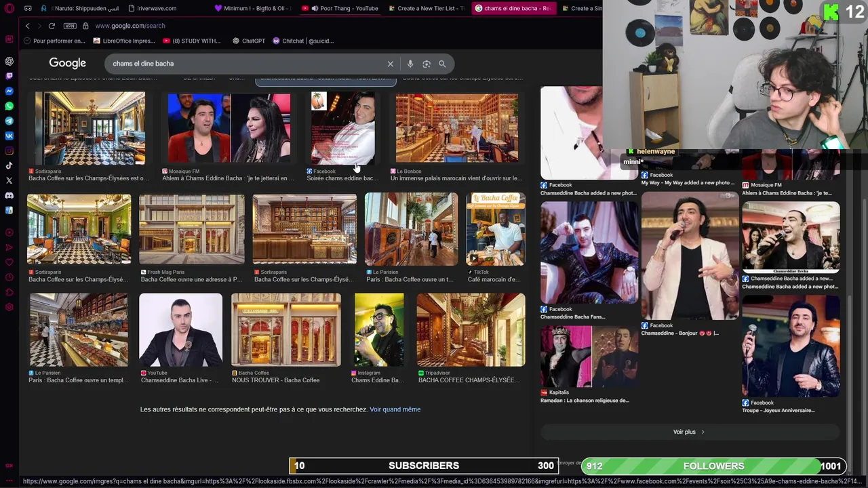The width and height of the screenshot is (868, 488).
Task: Open VK in the browser sidebar
Action: (9, 136)
